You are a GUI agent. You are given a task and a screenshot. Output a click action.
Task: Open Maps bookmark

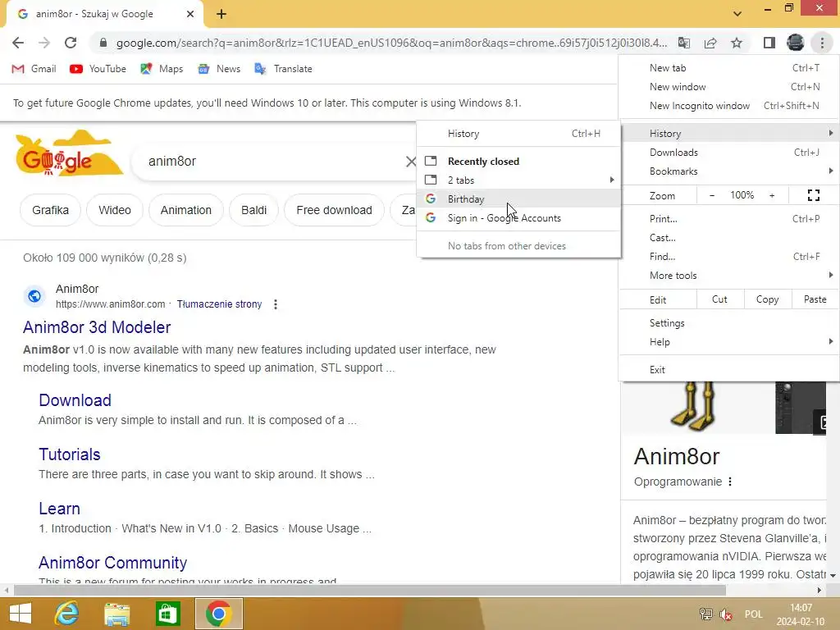tap(162, 69)
